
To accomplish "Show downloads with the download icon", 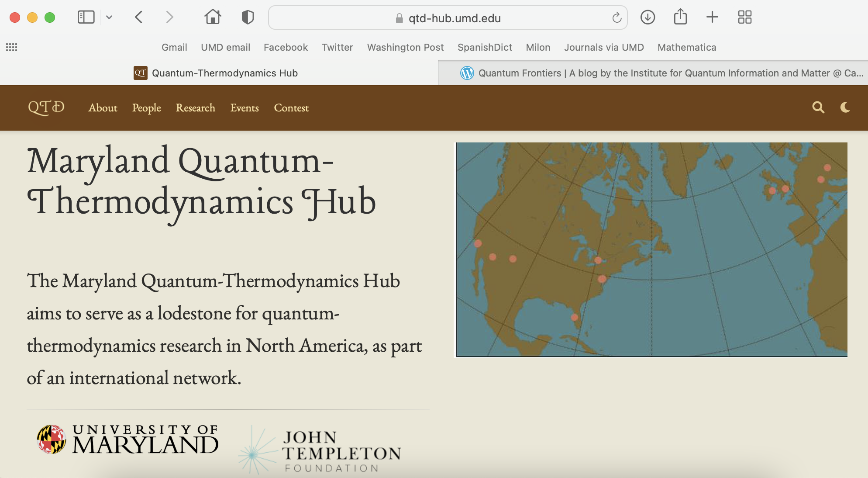I will point(648,17).
